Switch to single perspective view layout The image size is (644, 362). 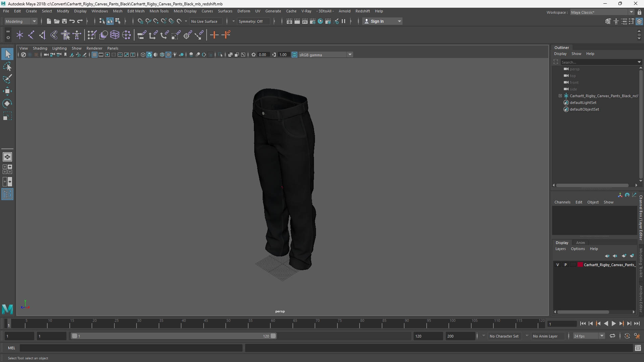pyautogui.click(x=7, y=157)
